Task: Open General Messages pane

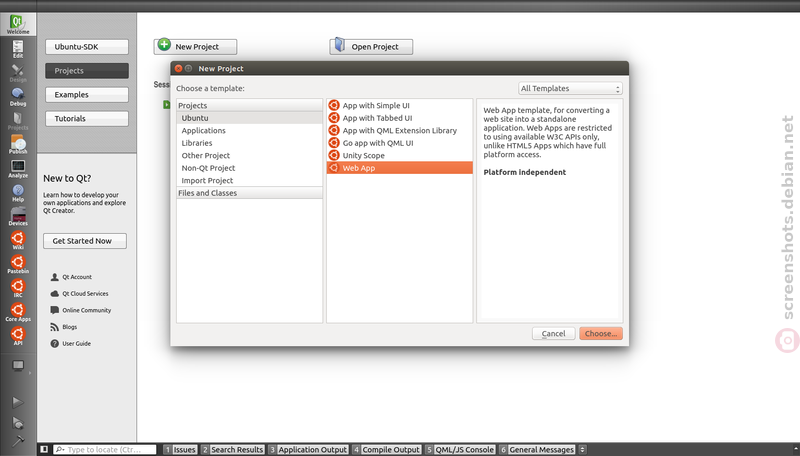Action: click(x=537, y=449)
